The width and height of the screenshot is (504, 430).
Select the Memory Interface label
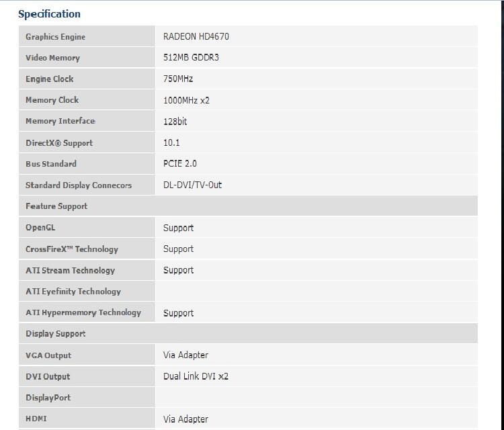[x=60, y=121]
